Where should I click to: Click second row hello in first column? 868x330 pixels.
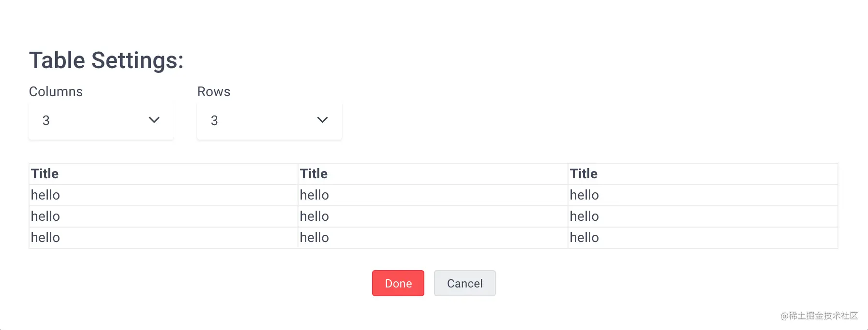pos(45,216)
